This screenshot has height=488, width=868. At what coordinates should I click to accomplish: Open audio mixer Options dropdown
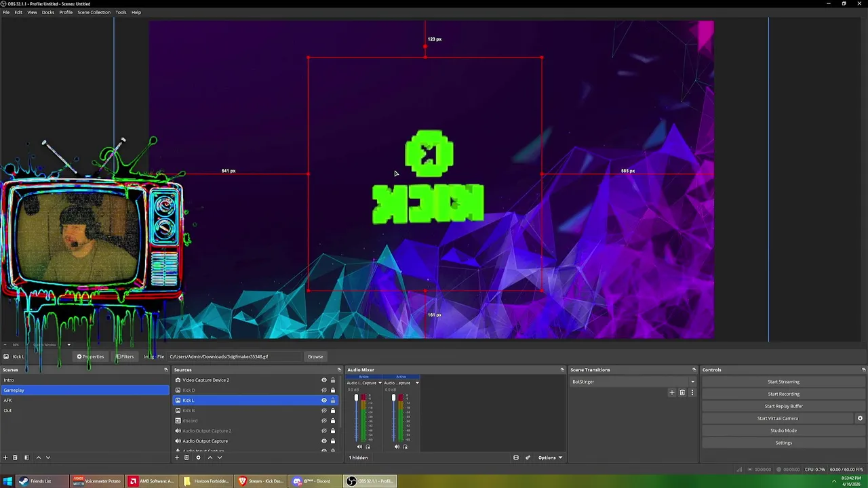(x=550, y=457)
